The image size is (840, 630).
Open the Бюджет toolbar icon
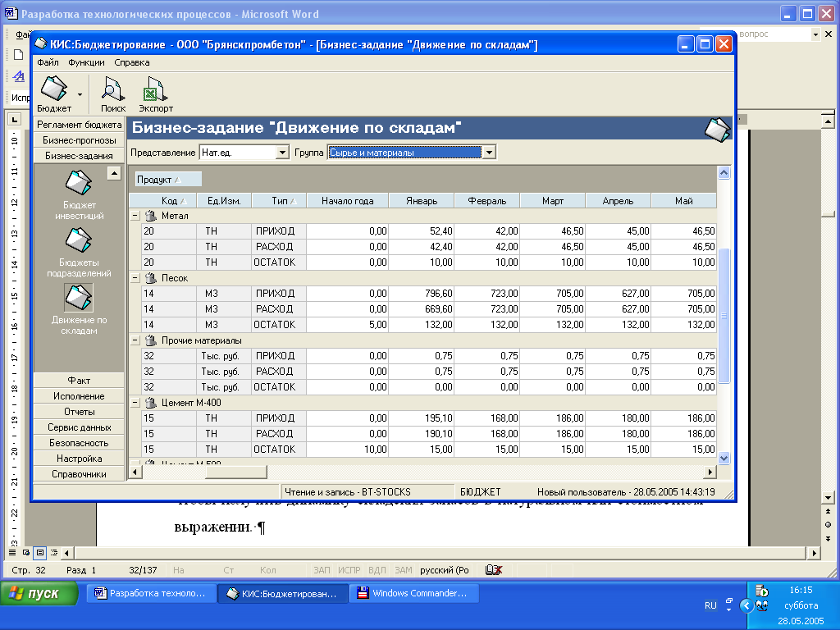(54, 89)
